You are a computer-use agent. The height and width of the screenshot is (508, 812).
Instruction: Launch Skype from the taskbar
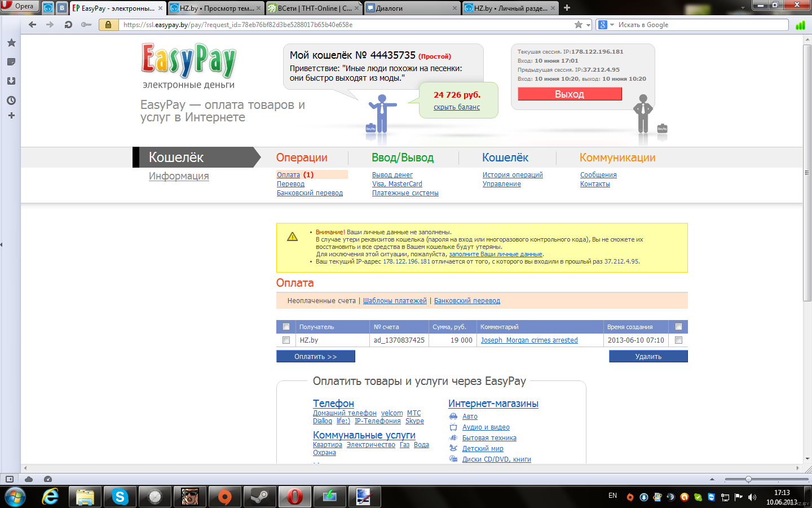120,497
